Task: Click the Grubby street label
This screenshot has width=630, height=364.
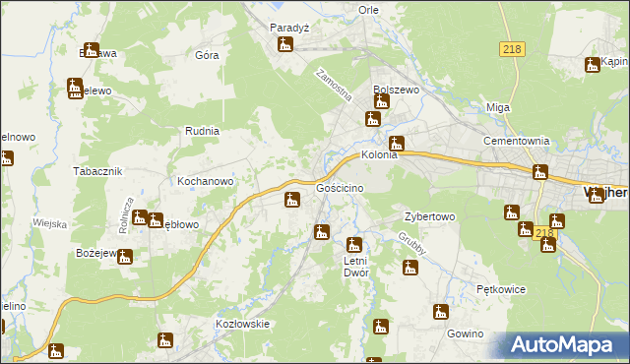Action: pyautogui.click(x=411, y=243)
